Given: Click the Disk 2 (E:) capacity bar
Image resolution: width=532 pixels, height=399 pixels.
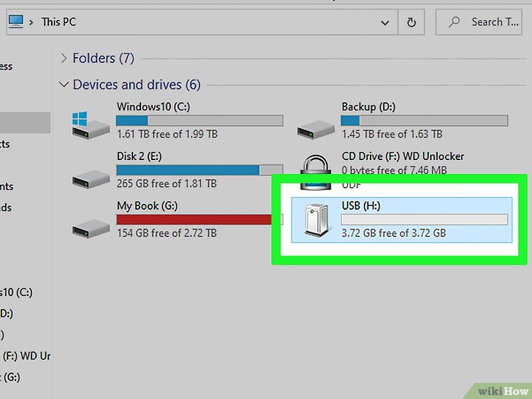Looking at the screenshot, I should pyautogui.click(x=199, y=170).
